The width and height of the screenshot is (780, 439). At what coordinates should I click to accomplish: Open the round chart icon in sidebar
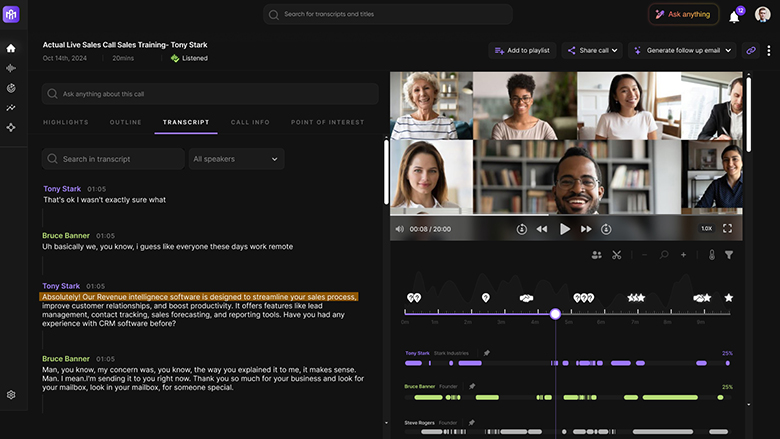(x=11, y=88)
